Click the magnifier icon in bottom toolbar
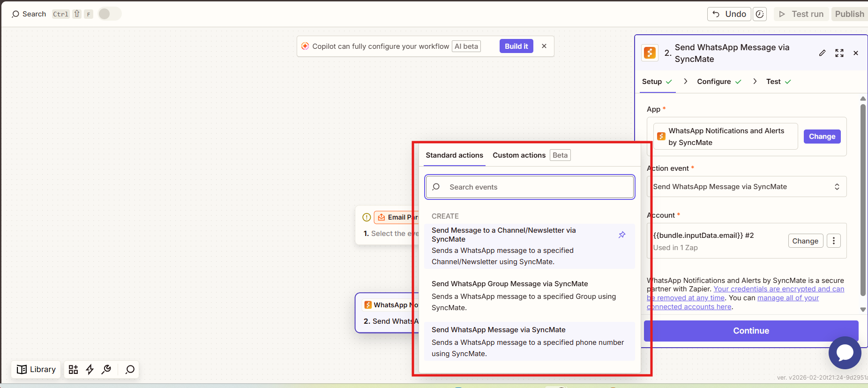 (x=130, y=370)
